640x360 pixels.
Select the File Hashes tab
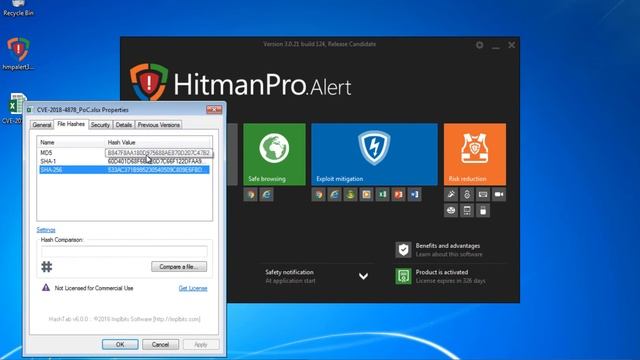coord(71,124)
